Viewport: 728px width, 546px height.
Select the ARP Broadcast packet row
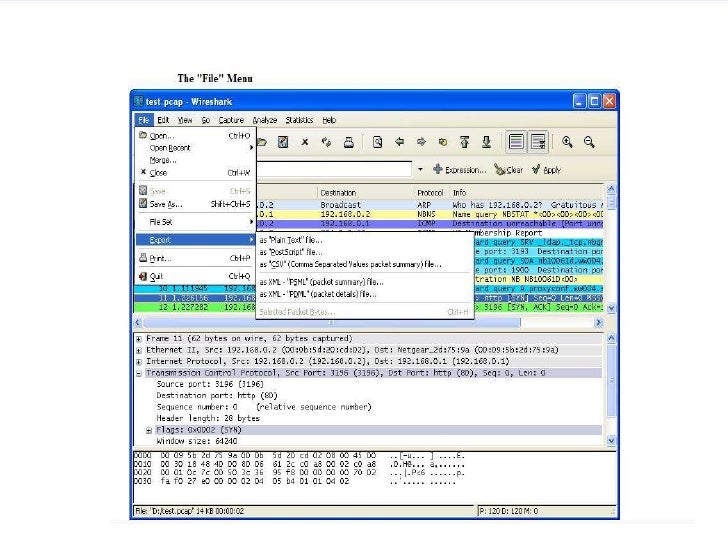click(x=429, y=205)
